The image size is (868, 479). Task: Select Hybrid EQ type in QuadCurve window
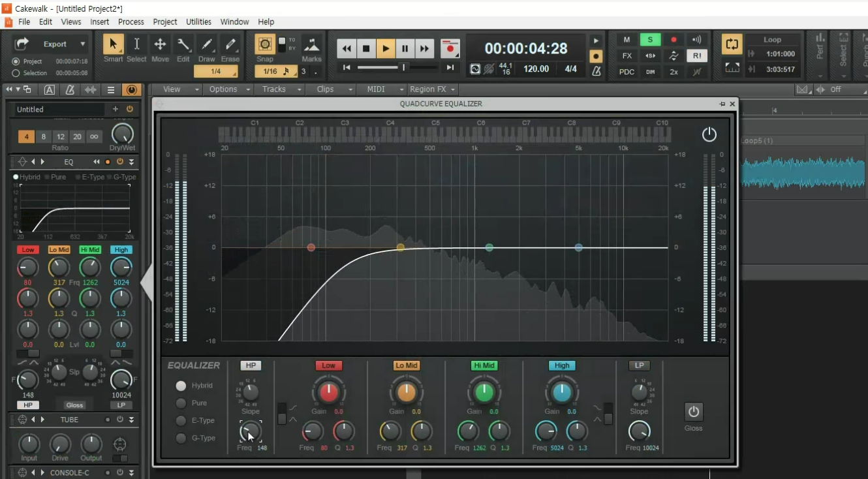coord(181,386)
